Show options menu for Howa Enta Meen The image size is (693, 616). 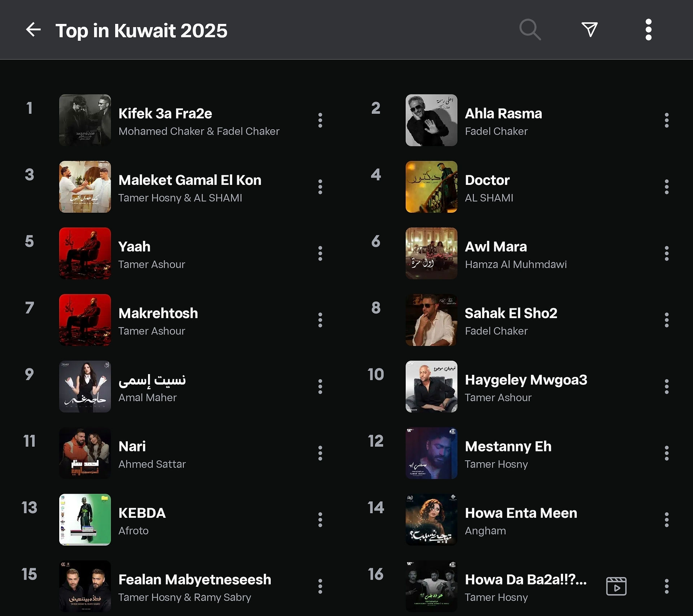[x=666, y=520]
